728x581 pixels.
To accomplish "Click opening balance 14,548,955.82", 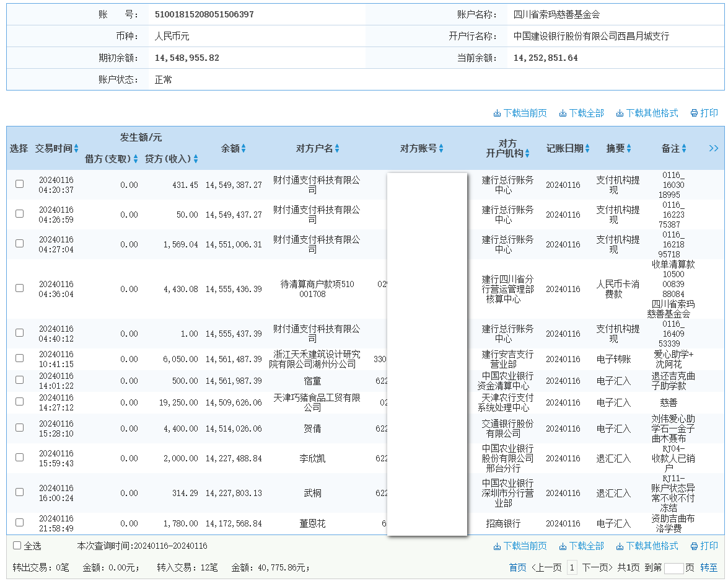I will click(x=187, y=58).
